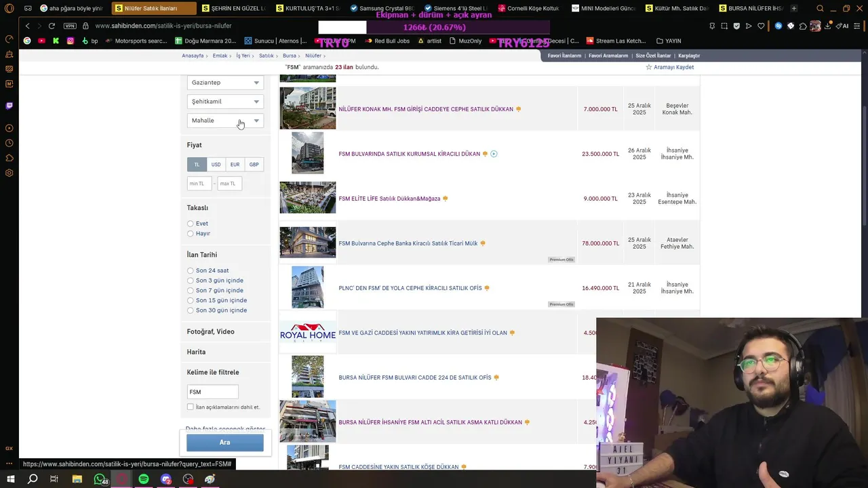Collapse the 'İlan Tarihi' filter section

coord(202,255)
